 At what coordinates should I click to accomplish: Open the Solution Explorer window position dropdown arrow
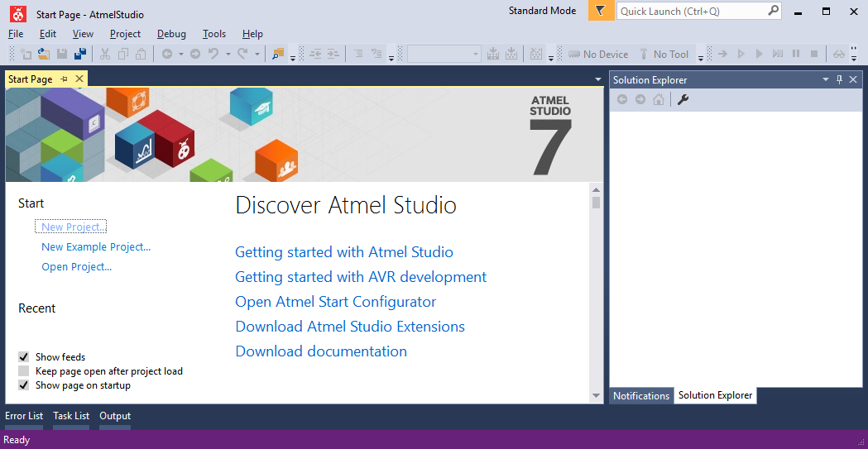point(825,79)
